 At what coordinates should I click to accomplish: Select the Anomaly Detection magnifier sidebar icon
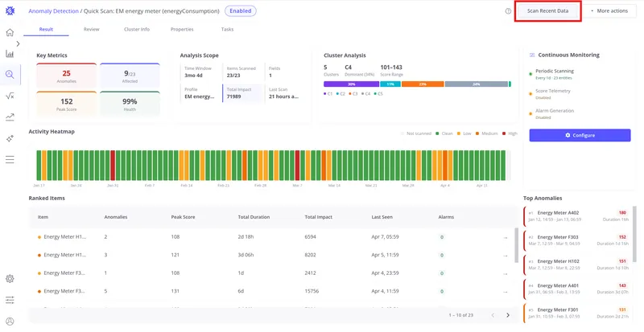click(10, 75)
